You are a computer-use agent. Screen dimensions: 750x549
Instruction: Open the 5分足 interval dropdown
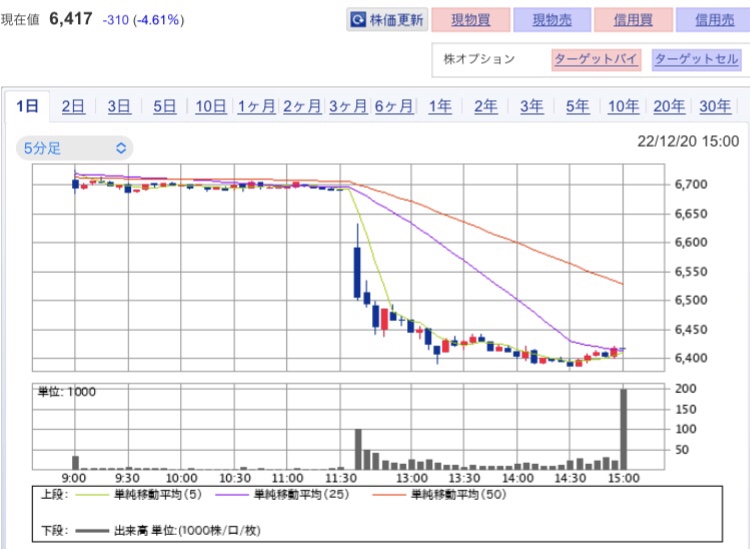pos(75,148)
